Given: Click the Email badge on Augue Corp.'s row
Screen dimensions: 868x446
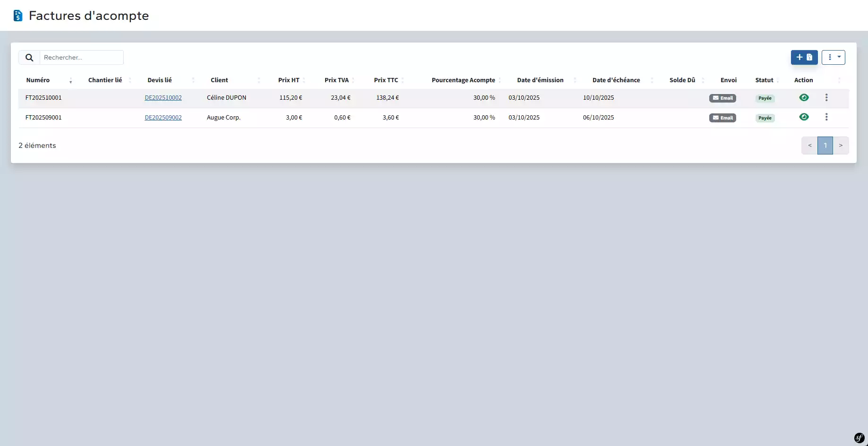Looking at the screenshot, I should (722, 118).
